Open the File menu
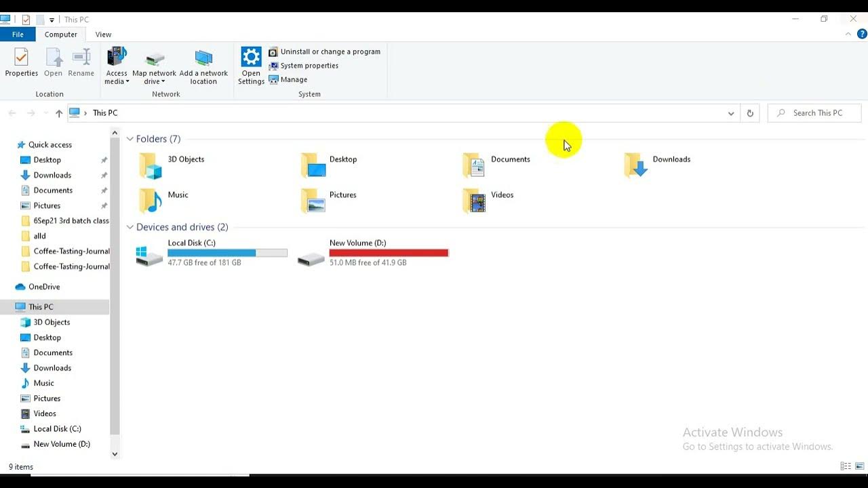 pyautogui.click(x=18, y=35)
